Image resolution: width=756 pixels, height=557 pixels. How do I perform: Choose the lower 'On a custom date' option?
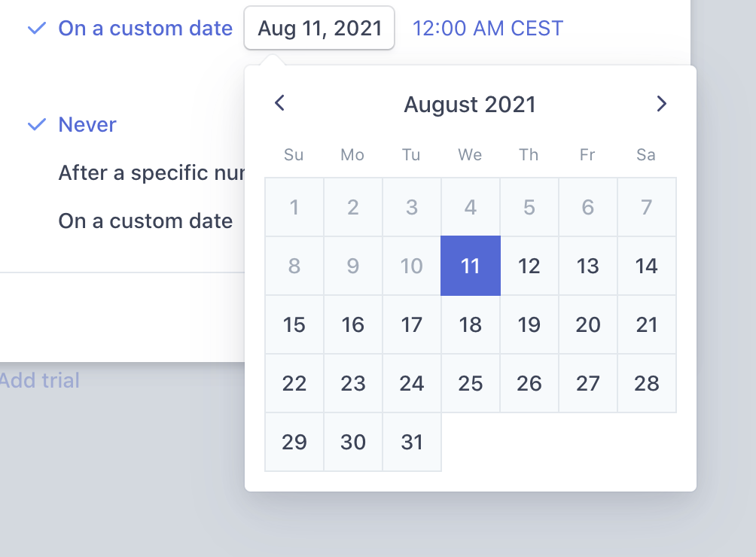(x=145, y=221)
